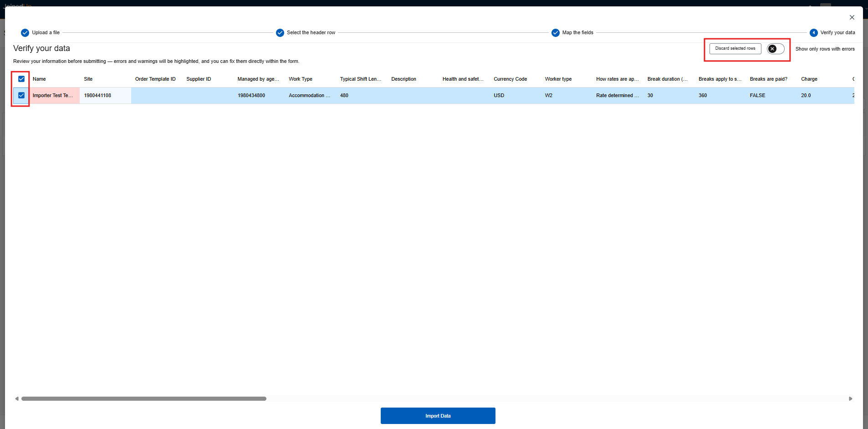The image size is (868, 429).
Task: Close the import dialog with the X icon
Action: click(x=852, y=17)
